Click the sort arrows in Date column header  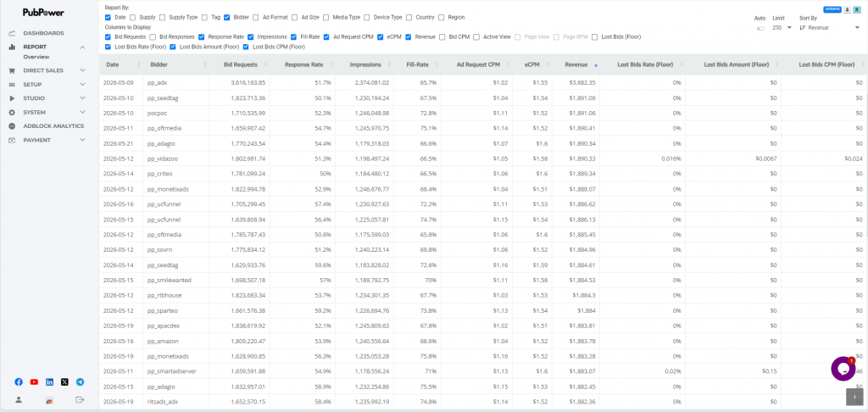(139, 64)
